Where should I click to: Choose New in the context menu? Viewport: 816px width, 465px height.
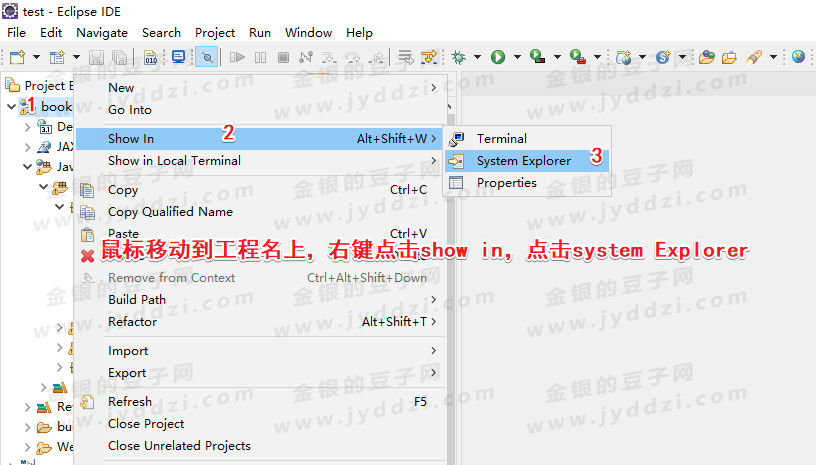pyautogui.click(x=260, y=87)
